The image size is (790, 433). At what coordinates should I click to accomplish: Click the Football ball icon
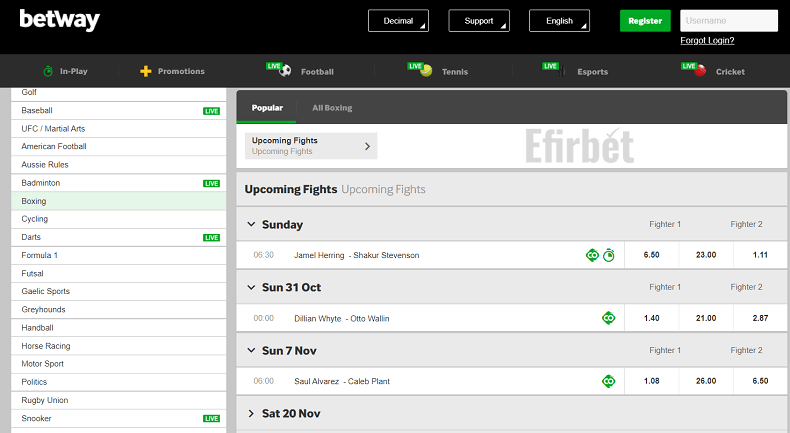click(285, 71)
